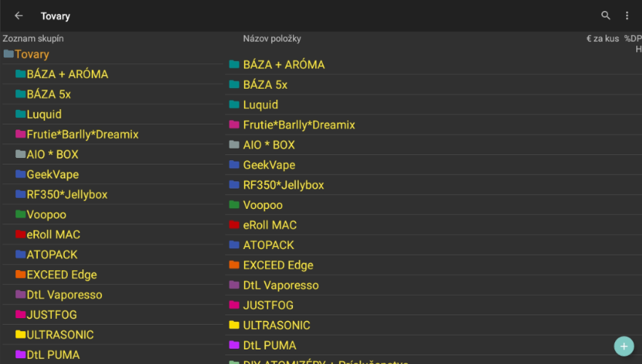Open the three-dot overflow menu

pos(627,16)
